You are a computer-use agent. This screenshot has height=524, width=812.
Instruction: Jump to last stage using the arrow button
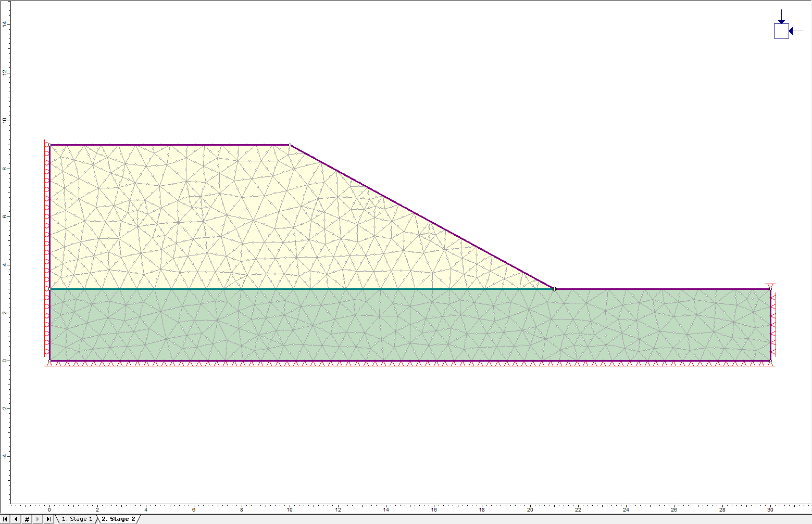pyautogui.click(x=48, y=519)
